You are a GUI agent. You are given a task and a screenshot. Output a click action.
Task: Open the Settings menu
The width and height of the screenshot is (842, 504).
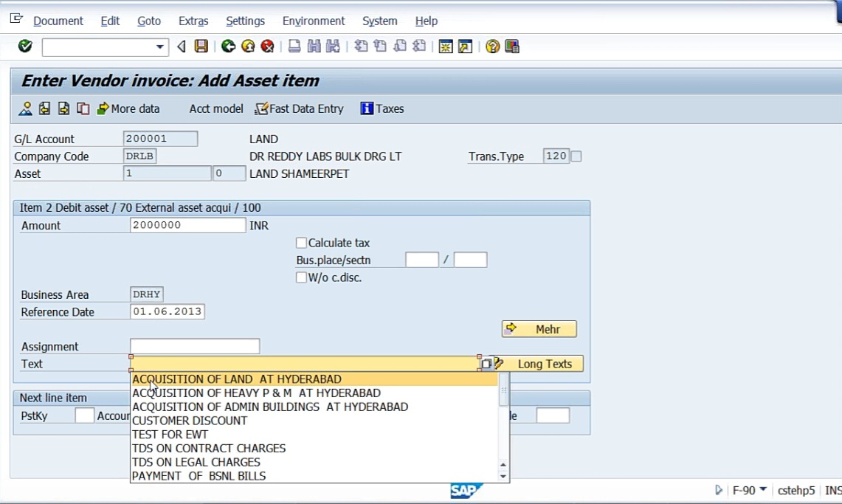[x=246, y=21]
